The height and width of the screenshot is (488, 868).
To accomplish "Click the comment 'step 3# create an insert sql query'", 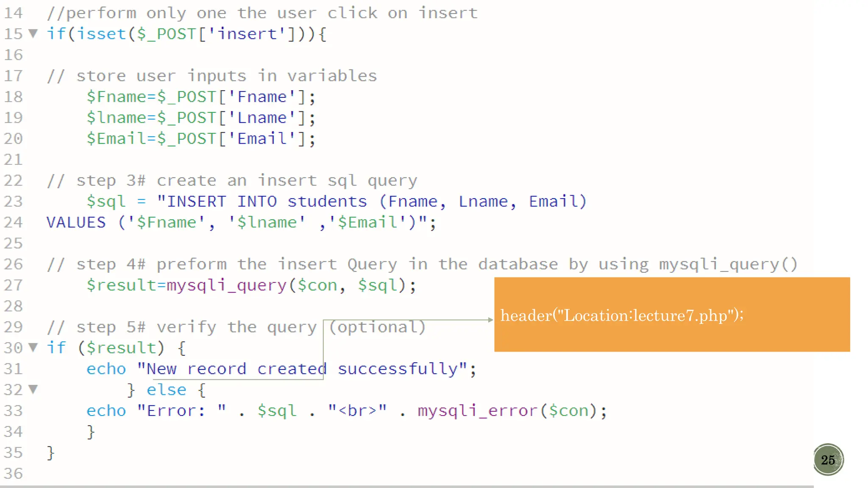I will coord(247,181).
